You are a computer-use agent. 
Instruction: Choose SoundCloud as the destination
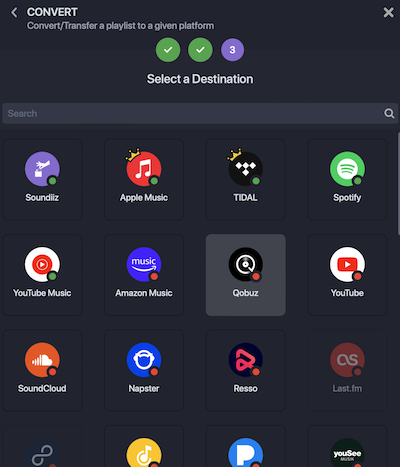tap(42, 370)
